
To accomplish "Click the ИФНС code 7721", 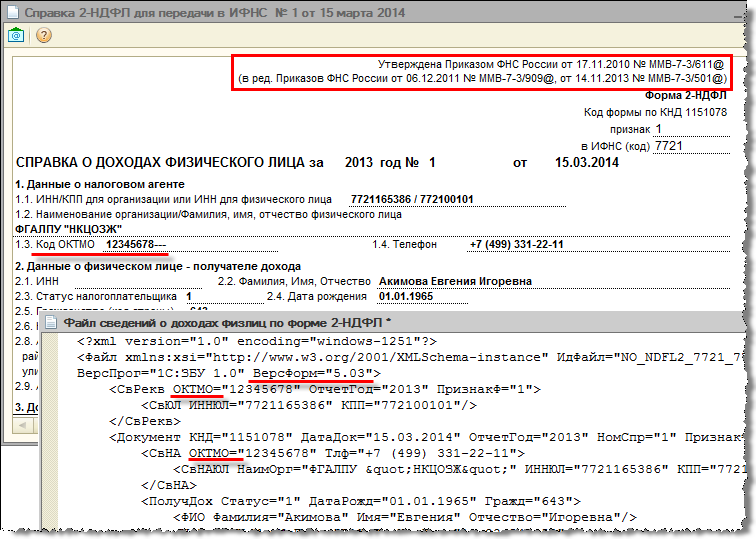I will (x=668, y=146).
